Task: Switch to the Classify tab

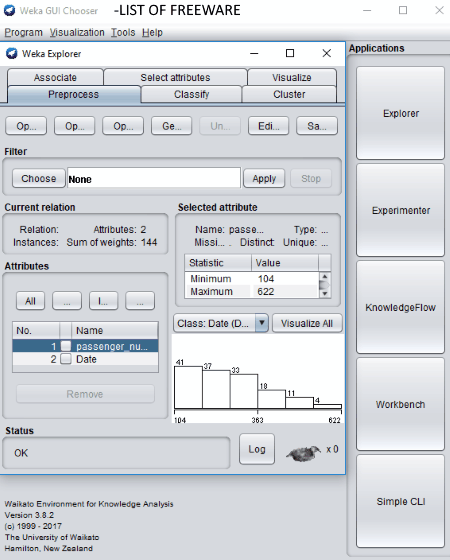Action: pos(191,94)
